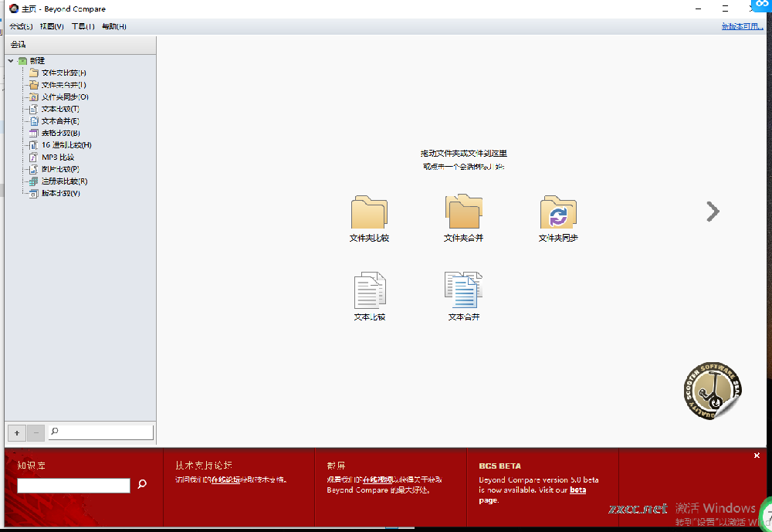The image size is (772, 532).
Task: Select MP3 比较 in the sessions tree
Action: pyautogui.click(x=58, y=158)
